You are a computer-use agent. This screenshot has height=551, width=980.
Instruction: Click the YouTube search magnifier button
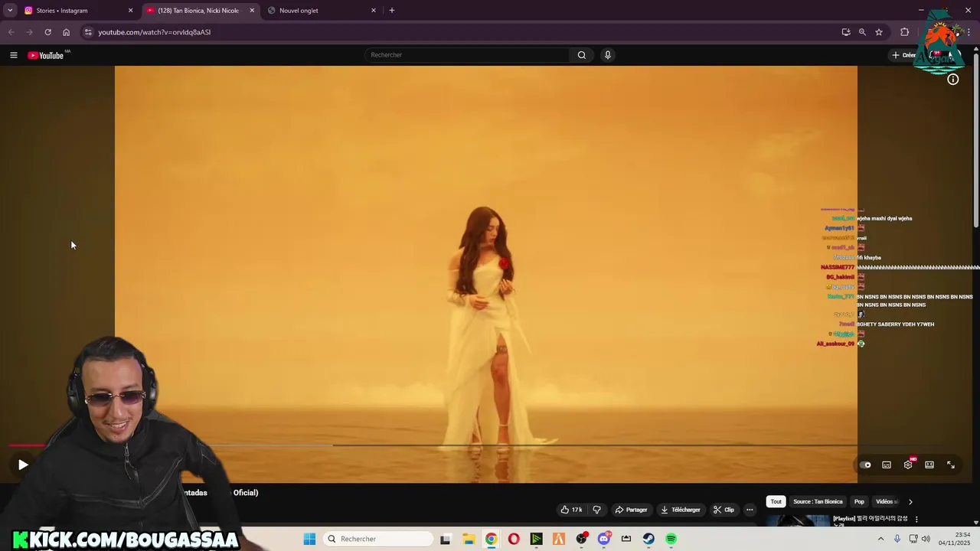coord(582,55)
